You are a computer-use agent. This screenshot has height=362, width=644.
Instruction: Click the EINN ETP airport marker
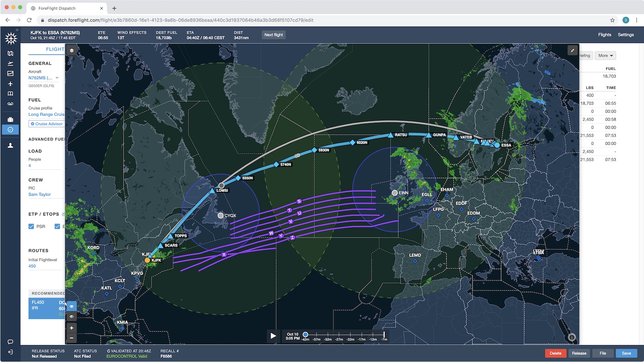(x=395, y=193)
